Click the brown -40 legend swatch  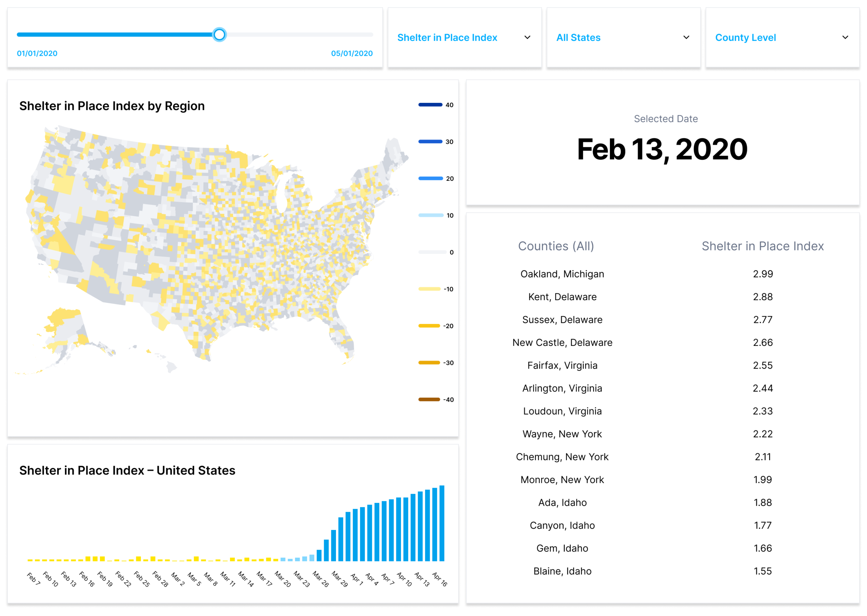[x=429, y=399]
